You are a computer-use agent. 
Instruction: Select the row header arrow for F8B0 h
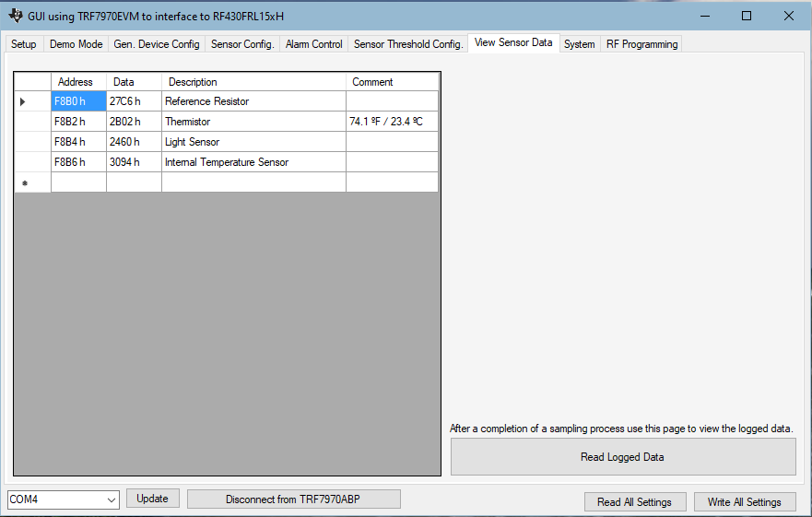(32, 101)
